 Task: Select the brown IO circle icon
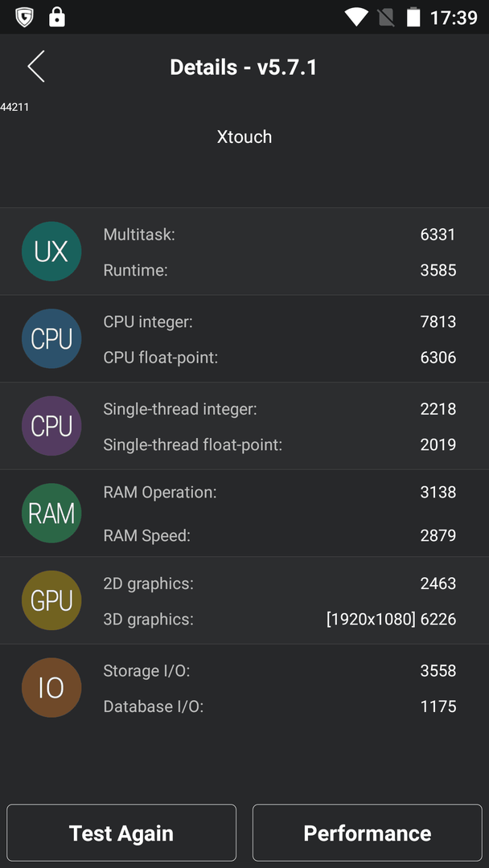51,687
